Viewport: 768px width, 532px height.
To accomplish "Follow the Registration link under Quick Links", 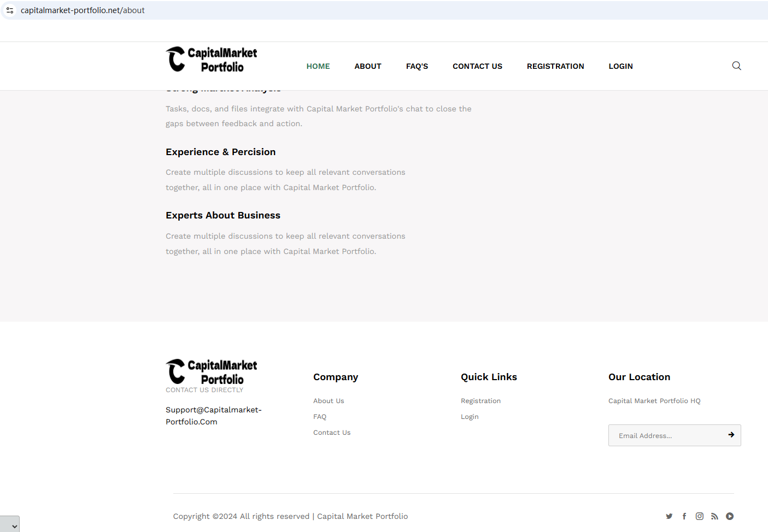I will 480,401.
